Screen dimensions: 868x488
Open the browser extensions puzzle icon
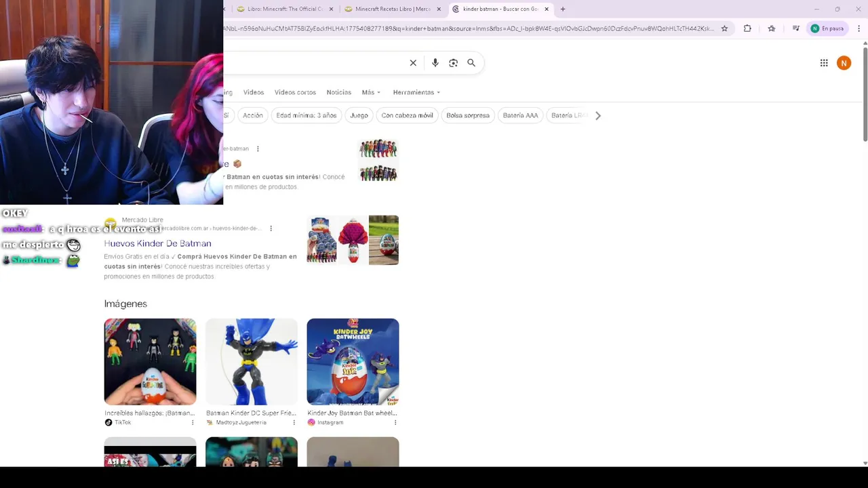(747, 28)
